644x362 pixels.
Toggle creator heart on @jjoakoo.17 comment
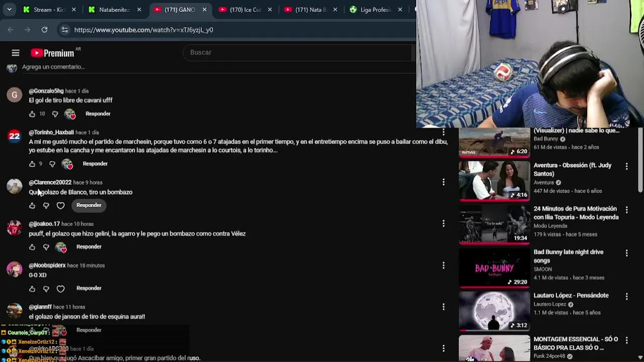tap(61, 247)
